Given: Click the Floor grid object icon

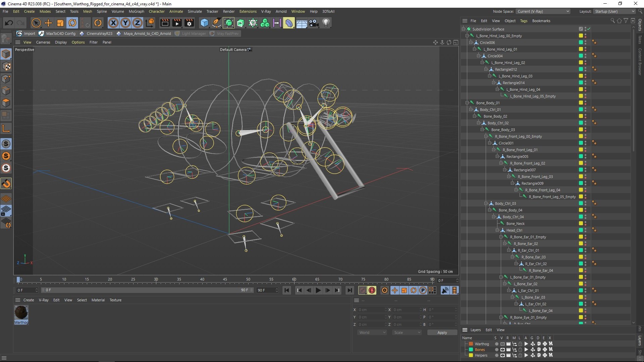Looking at the screenshot, I should (302, 23).
